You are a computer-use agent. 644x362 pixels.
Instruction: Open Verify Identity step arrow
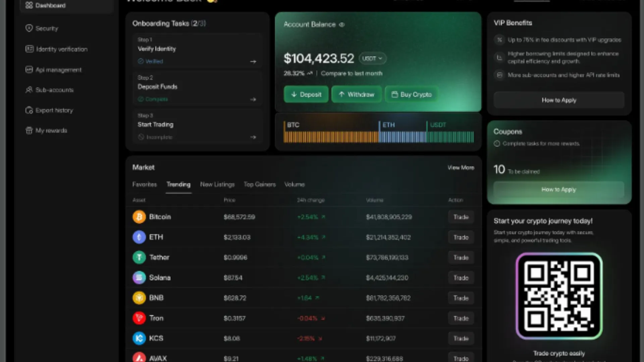[x=253, y=62]
